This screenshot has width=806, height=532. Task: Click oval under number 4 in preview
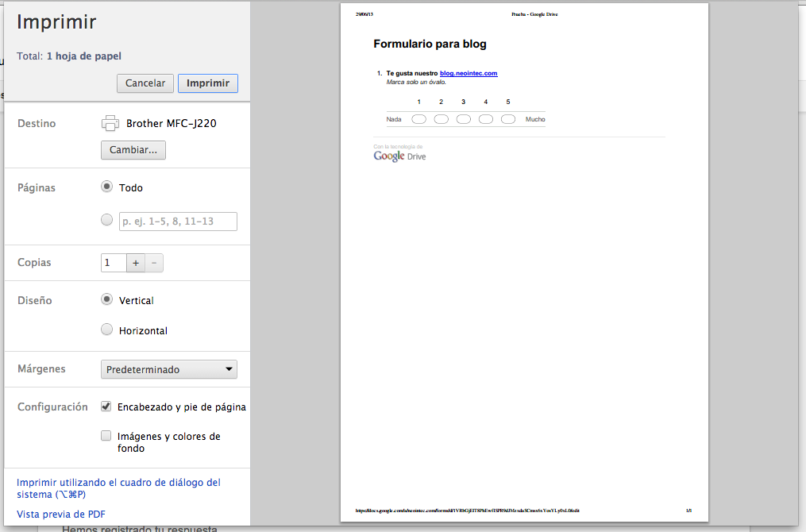coord(486,119)
